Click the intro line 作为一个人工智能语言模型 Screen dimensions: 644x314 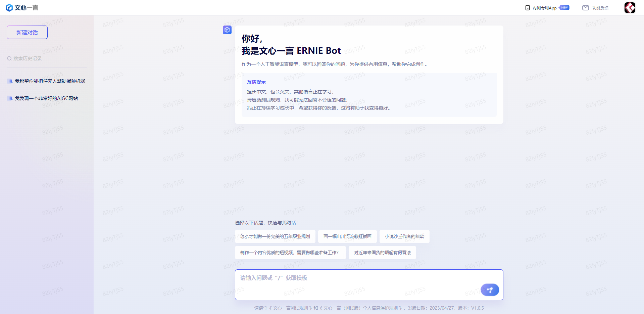[335, 64]
